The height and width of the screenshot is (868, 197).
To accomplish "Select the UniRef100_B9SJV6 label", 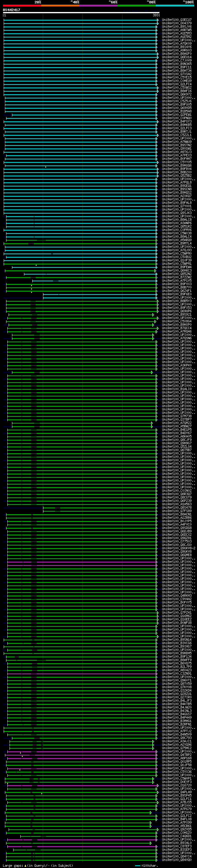I will point(176,26).
